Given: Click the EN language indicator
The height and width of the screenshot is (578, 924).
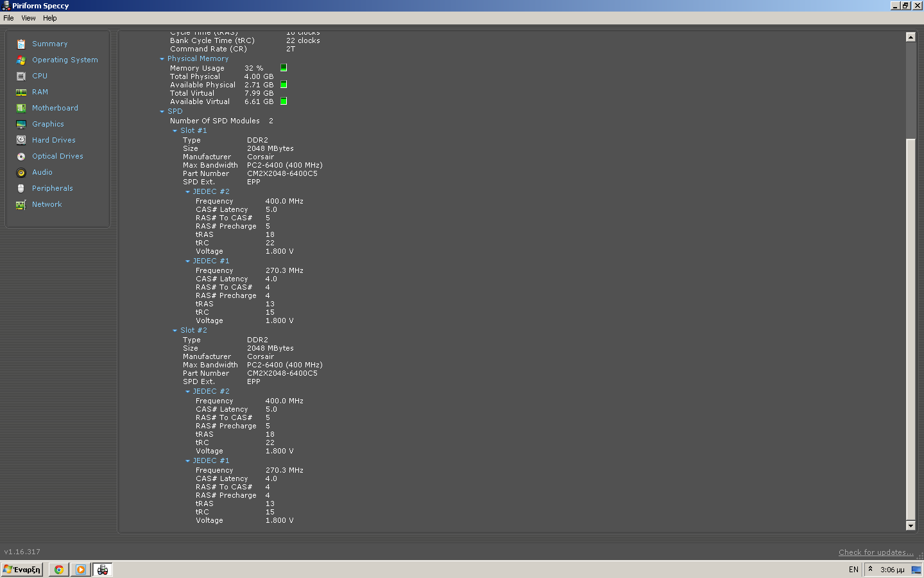Looking at the screenshot, I should point(853,570).
